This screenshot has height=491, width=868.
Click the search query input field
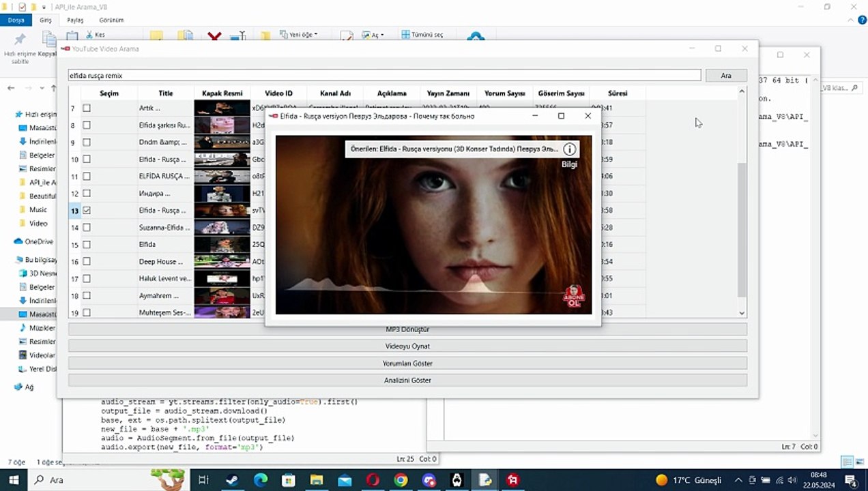[x=384, y=76]
